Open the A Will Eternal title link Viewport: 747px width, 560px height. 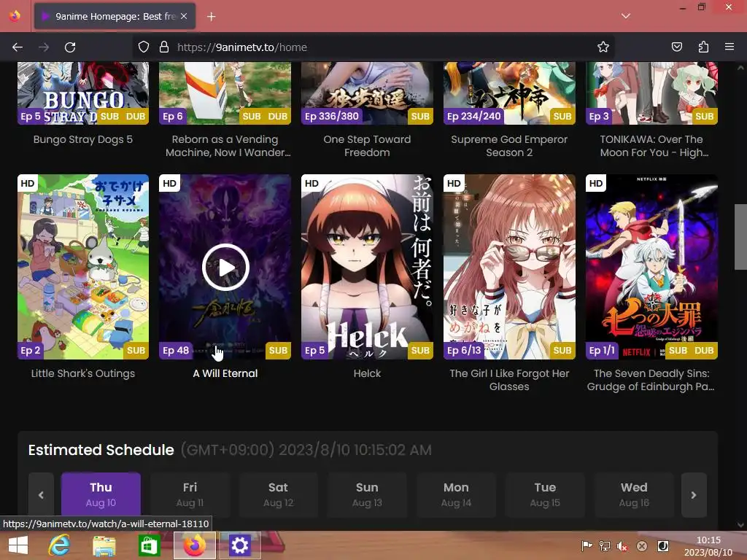(x=225, y=373)
